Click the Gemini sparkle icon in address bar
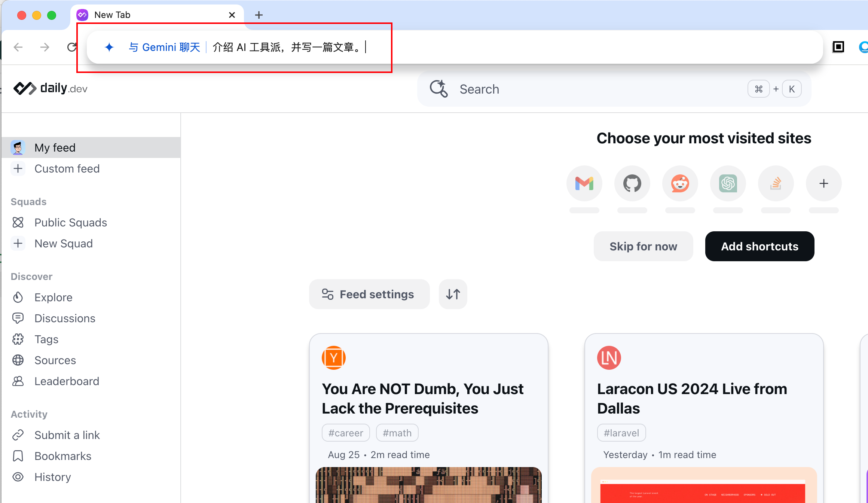 [x=109, y=47]
